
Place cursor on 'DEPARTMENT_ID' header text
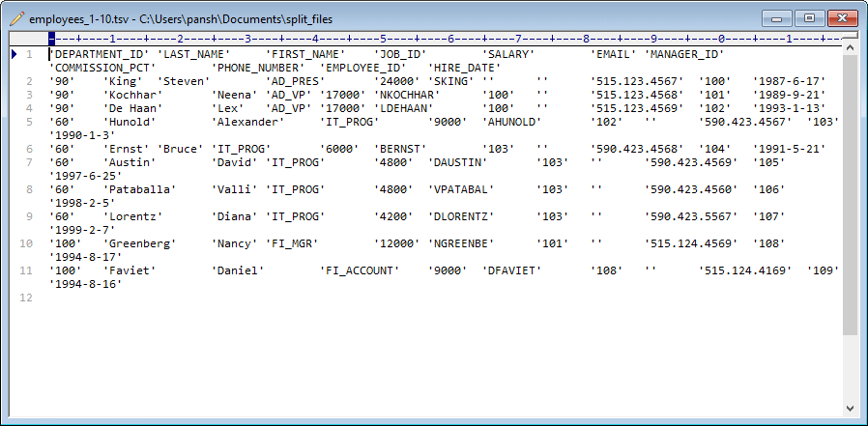[100, 54]
